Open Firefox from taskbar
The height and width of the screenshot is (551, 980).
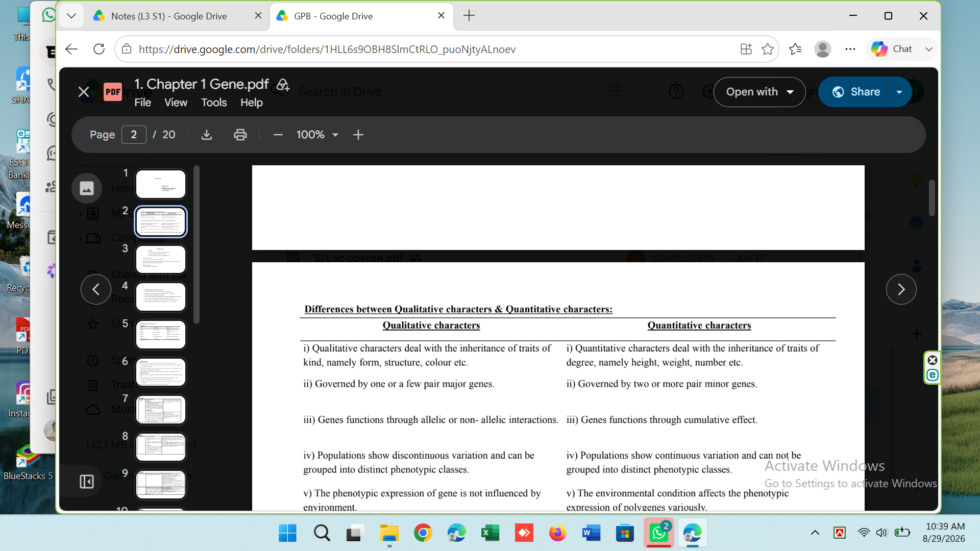[557, 533]
